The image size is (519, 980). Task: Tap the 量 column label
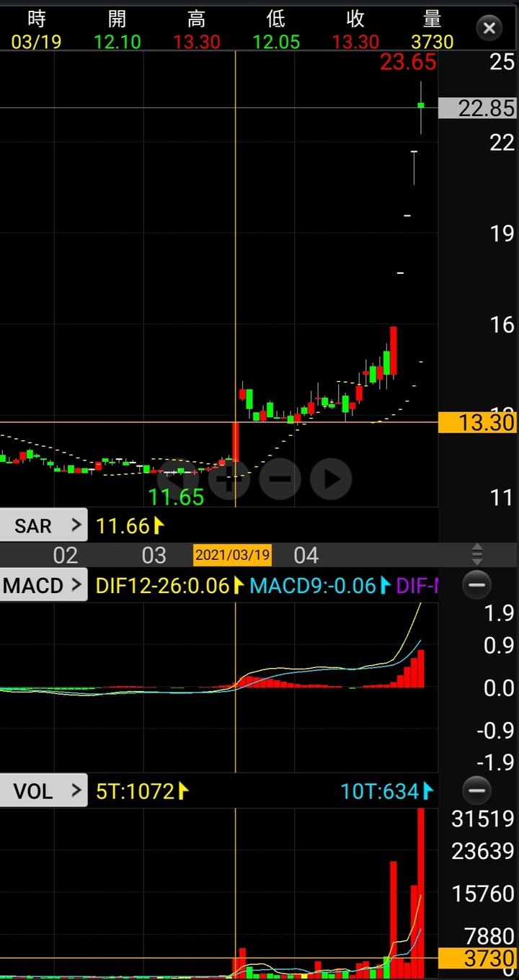coord(432,19)
